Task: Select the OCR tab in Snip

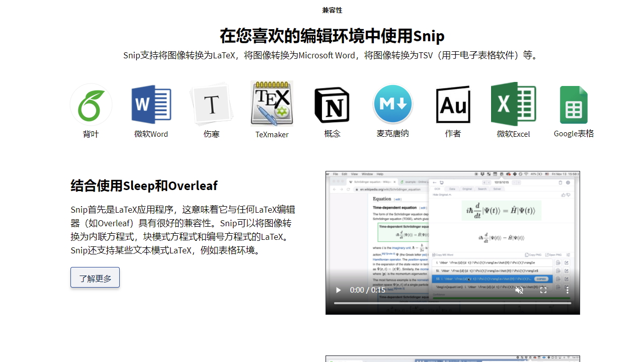Action: pyautogui.click(x=437, y=189)
